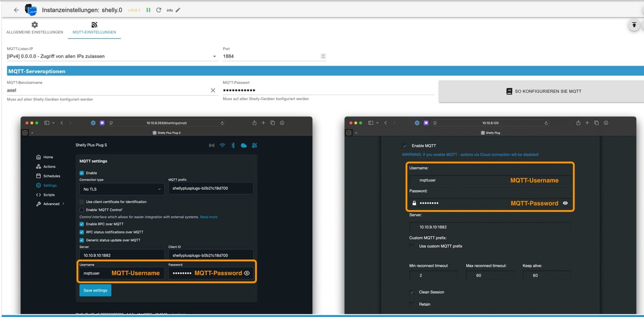The width and height of the screenshot is (644, 317).
Task: Click the lock icon in Shelly Plug password field
Action: pyautogui.click(x=414, y=203)
